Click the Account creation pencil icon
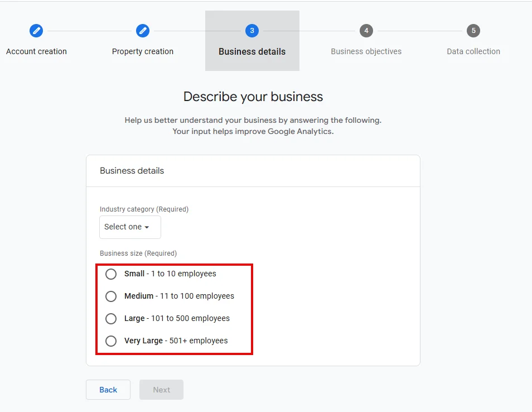532x412 pixels. (36, 31)
